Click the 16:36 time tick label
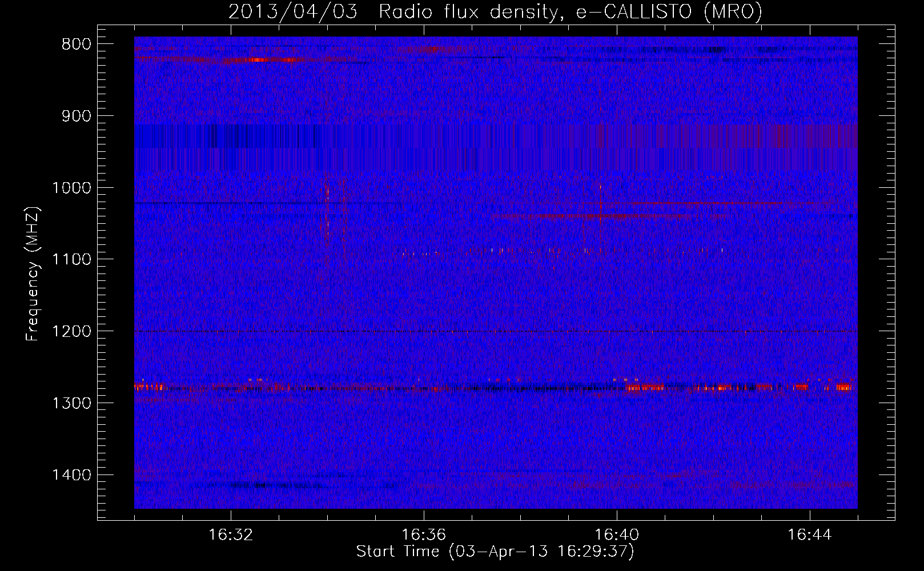This screenshot has width=924, height=571. [424, 535]
